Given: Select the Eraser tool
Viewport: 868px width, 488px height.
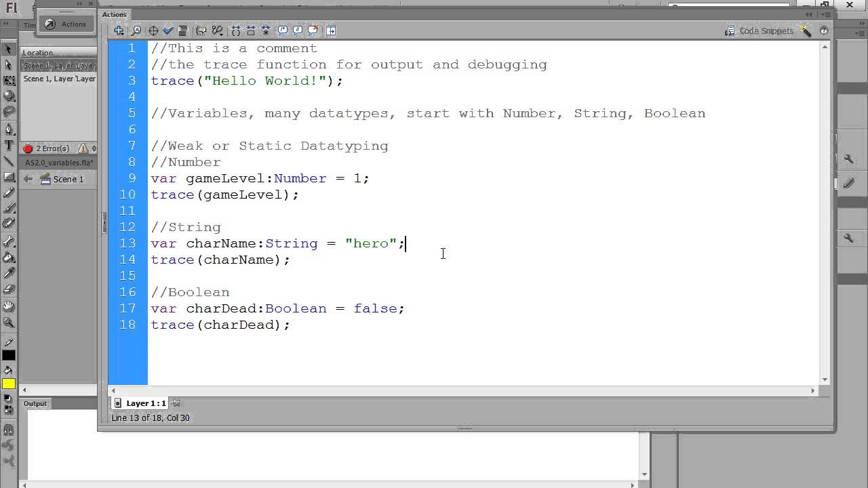Looking at the screenshot, I should coord(9,289).
